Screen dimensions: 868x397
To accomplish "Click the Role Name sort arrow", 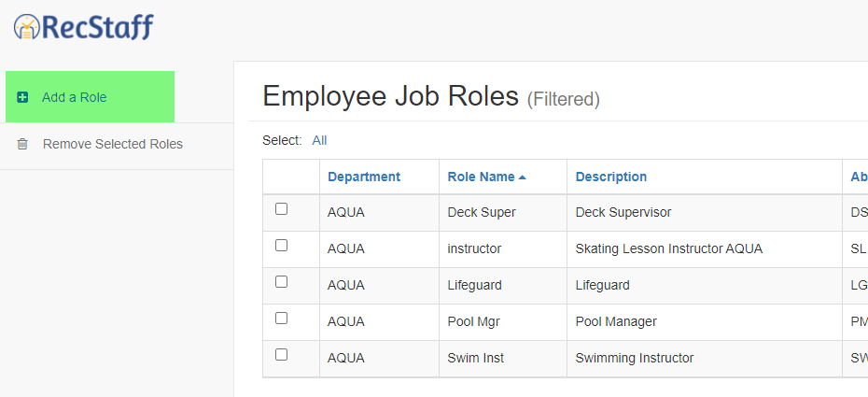I will click(523, 177).
